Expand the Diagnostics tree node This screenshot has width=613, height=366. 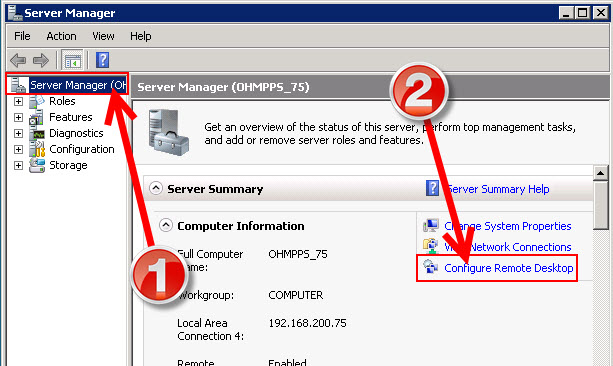coord(18,134)
